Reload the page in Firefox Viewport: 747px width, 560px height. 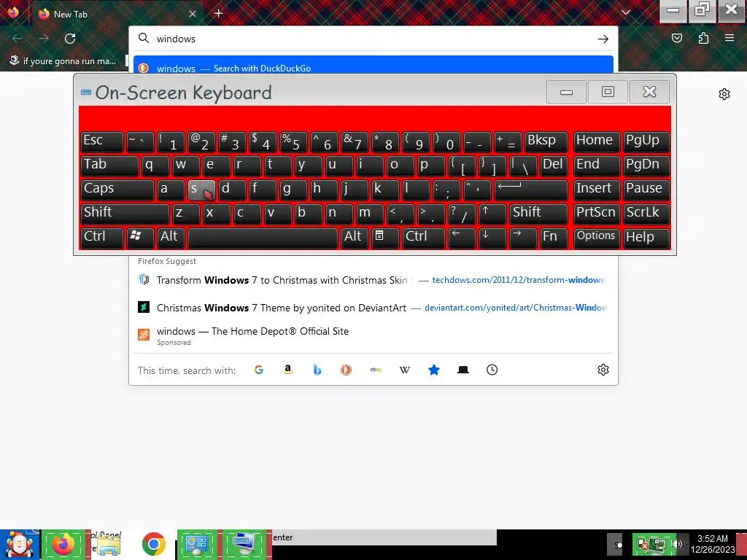pyautogui.click(x=70, y=39)
